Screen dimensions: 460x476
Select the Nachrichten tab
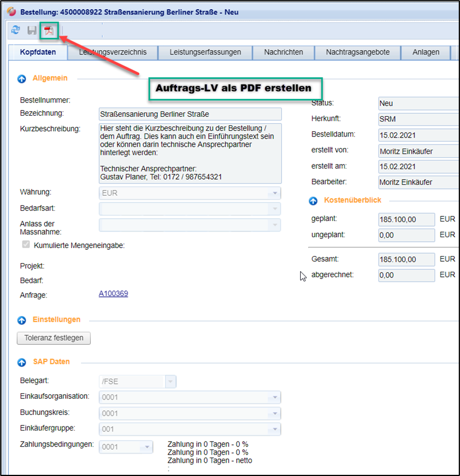(283, 52)
